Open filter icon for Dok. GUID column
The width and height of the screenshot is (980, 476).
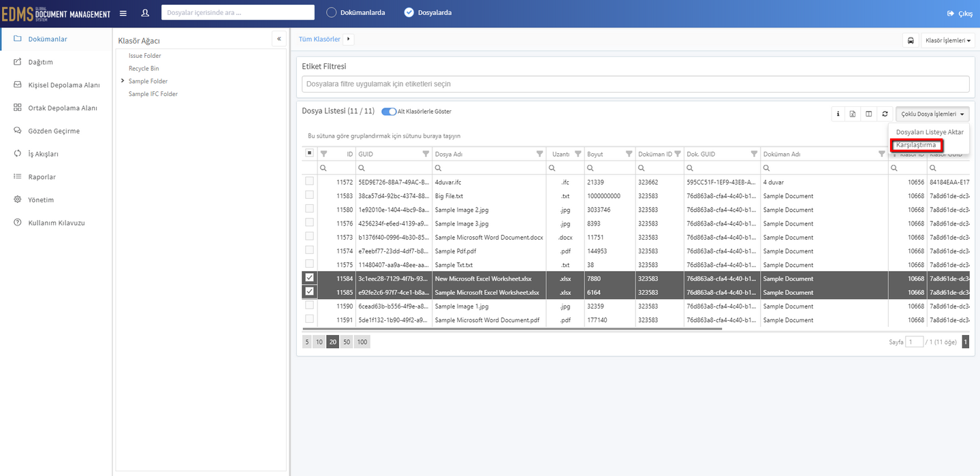pos(754,154)
